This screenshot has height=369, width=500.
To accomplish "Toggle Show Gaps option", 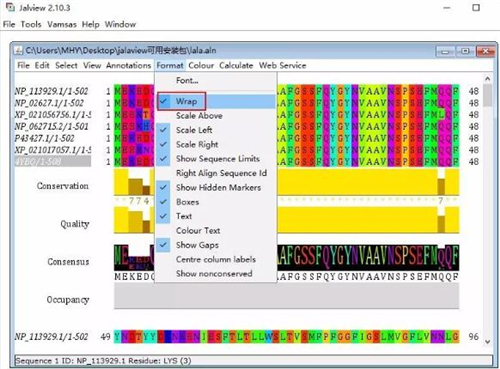I will [x=216, y=245].
